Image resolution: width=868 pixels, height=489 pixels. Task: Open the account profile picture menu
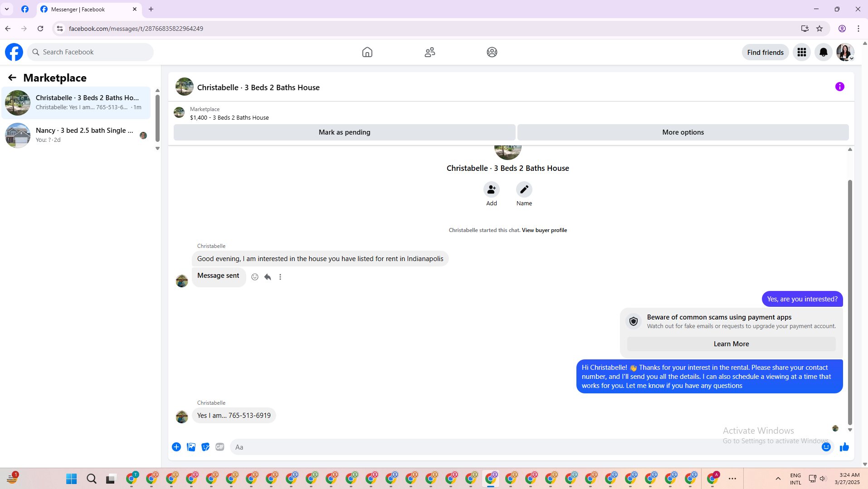click(845, 52)
